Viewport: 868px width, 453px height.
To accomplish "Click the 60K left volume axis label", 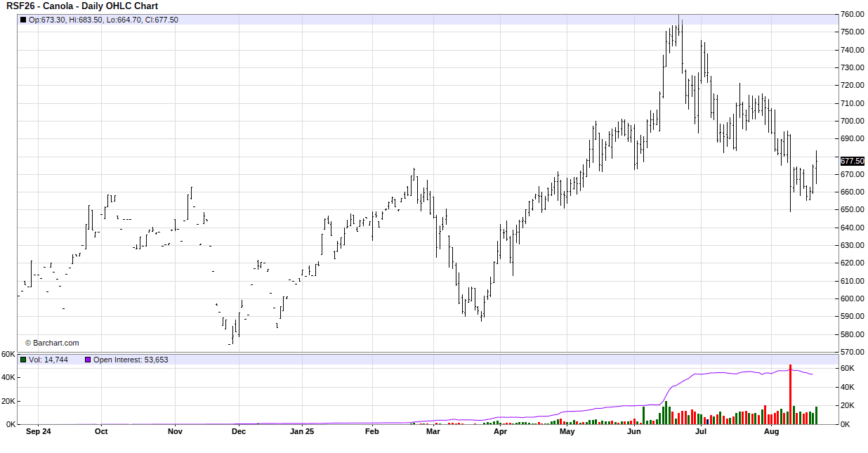I will pyautogui.click(x=8, y=354).
